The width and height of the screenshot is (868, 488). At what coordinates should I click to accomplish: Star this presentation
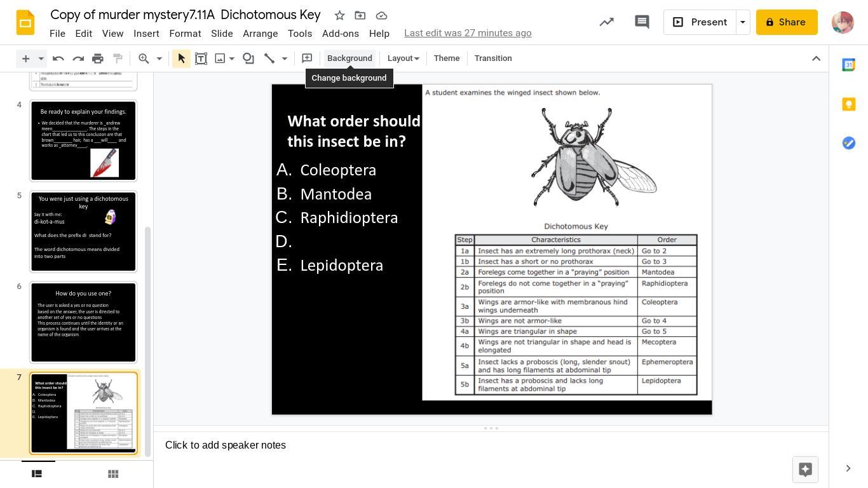click(x=339, y=15)
